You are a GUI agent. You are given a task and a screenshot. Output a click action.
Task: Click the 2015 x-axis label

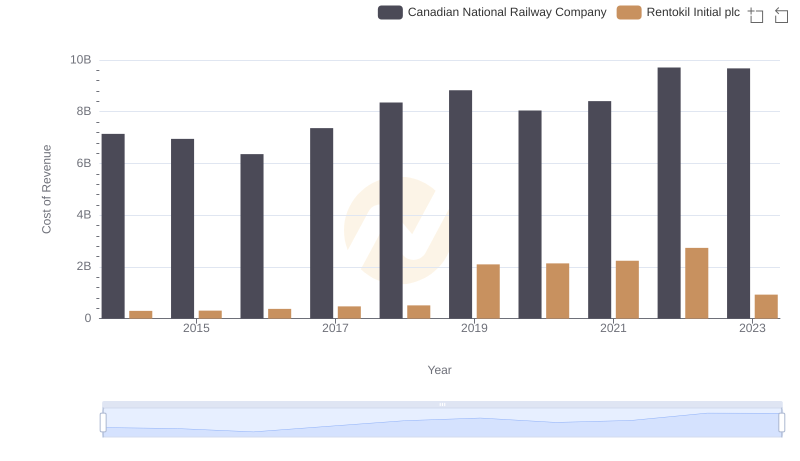click(x=196, y=328)
